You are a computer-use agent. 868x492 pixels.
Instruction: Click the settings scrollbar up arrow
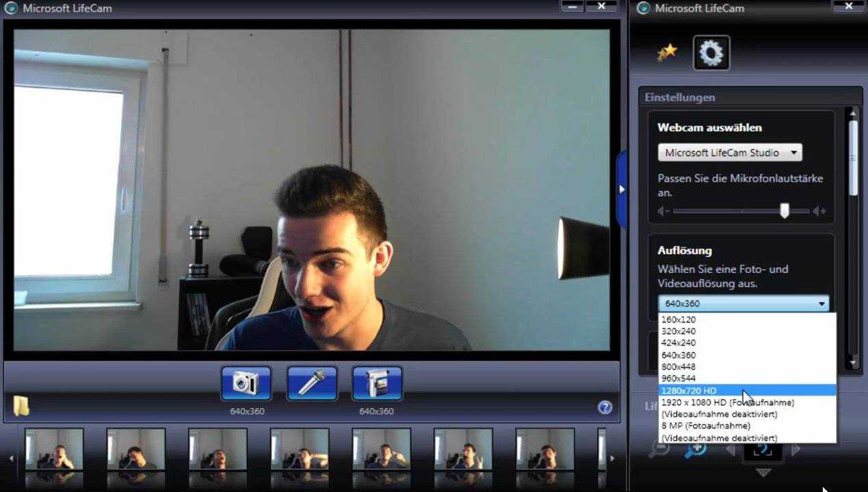click(x=853, y=113)
